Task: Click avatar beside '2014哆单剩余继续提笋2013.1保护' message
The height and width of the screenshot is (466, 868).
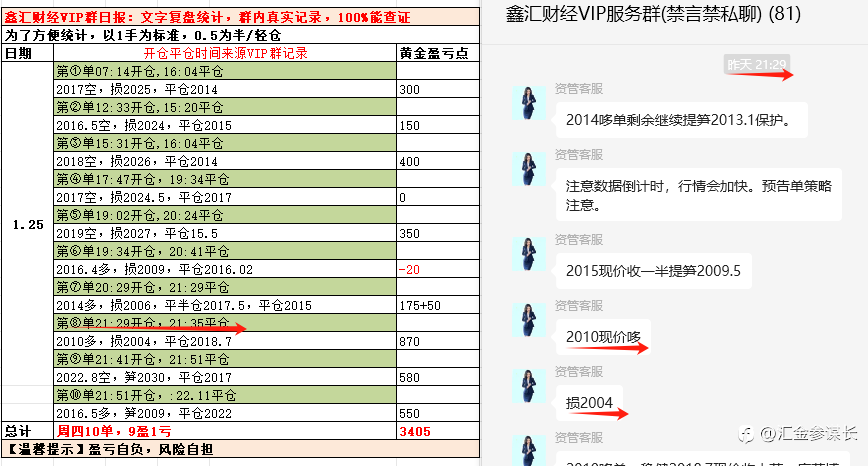Action: (x=529, y=103)
